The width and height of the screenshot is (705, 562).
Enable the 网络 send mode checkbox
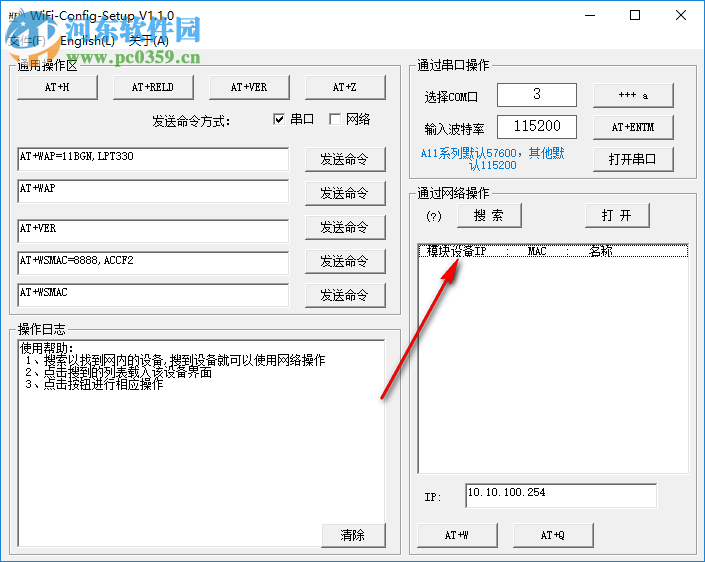tap(335, 120)
